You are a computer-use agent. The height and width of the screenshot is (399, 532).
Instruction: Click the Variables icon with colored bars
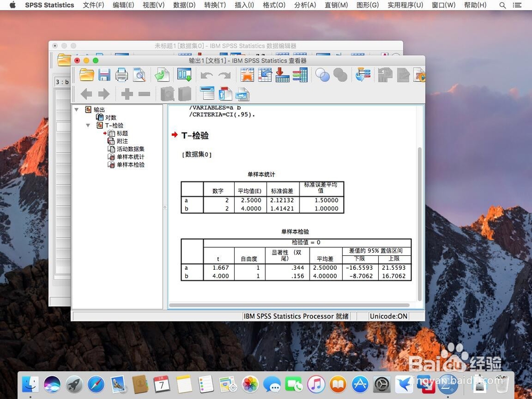pos(300,74)
